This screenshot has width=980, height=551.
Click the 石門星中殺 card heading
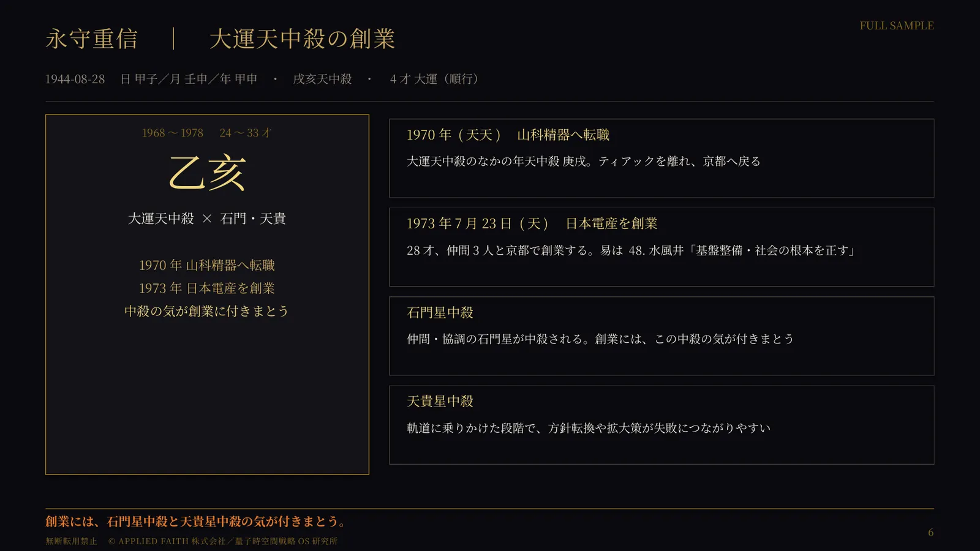440,313
